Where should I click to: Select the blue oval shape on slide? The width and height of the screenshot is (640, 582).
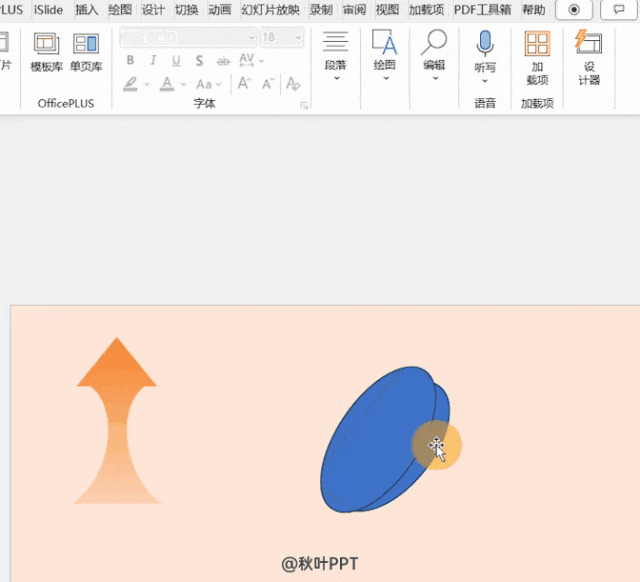(375, 440)
